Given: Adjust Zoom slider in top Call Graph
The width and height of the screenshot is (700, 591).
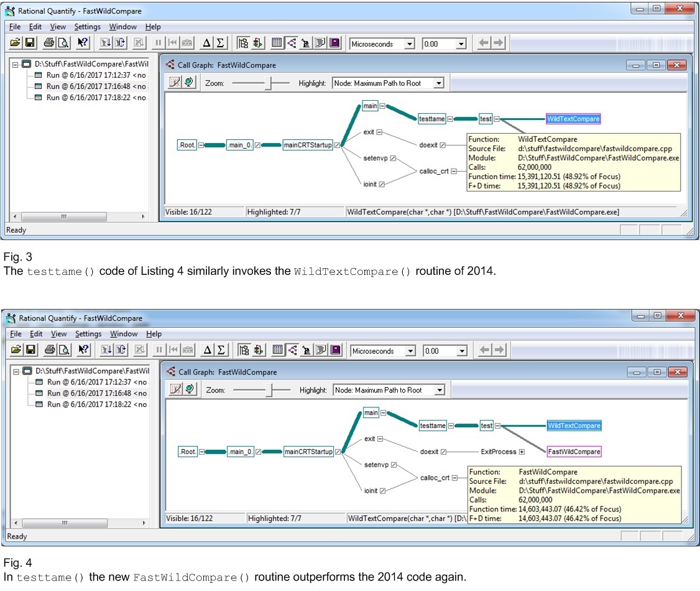Looking at the screenshot, I should coord(269,83).
